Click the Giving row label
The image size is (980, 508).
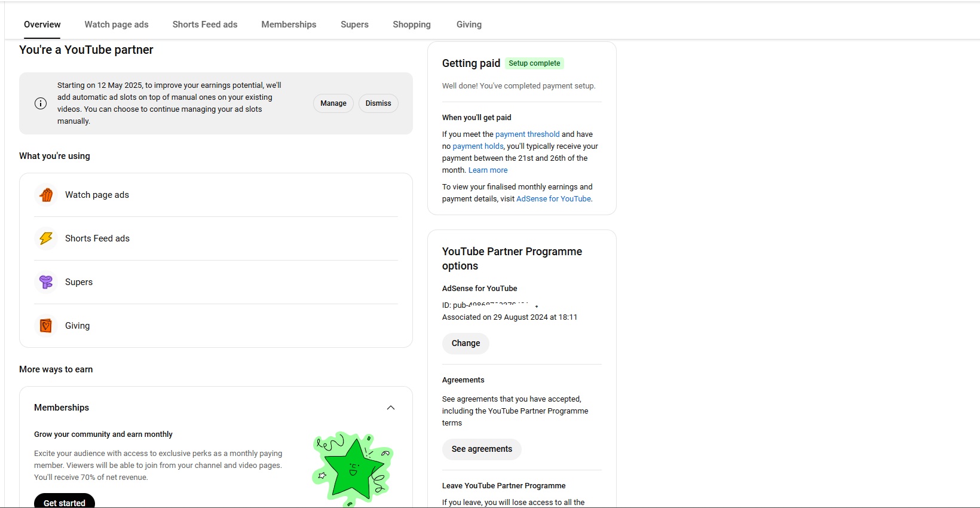click(78, 326)
